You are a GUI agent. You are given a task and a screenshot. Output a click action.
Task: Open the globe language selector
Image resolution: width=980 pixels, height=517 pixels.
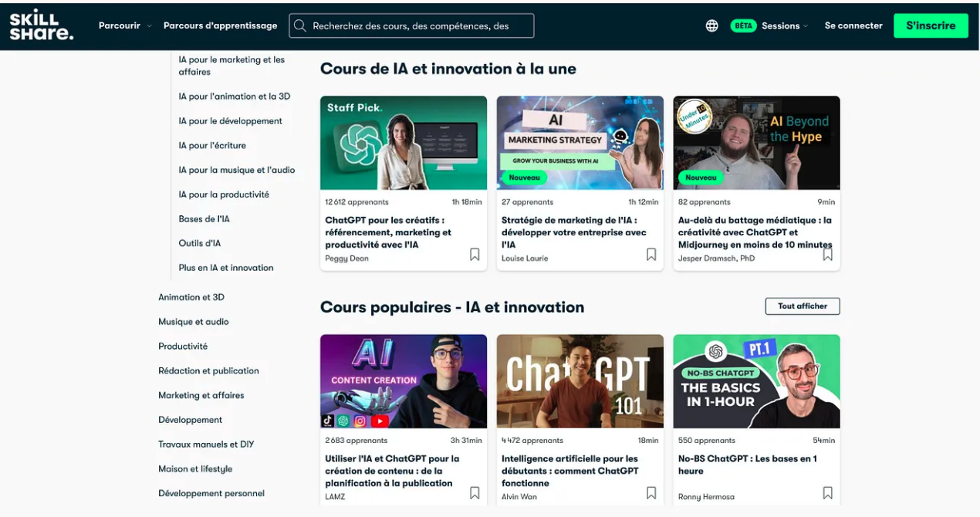[x=712, y=25]
